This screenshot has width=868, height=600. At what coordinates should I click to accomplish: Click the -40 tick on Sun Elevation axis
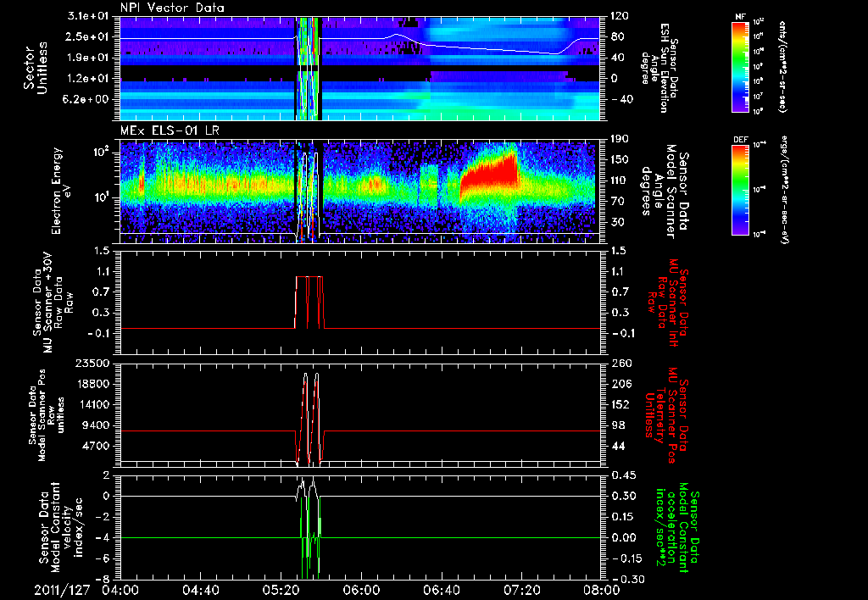click(621, 99)
